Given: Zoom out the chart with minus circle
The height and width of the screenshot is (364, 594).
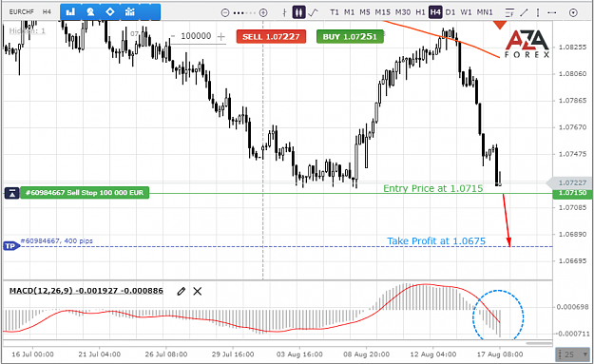Looking at the screenshot, I should point(225,13).
